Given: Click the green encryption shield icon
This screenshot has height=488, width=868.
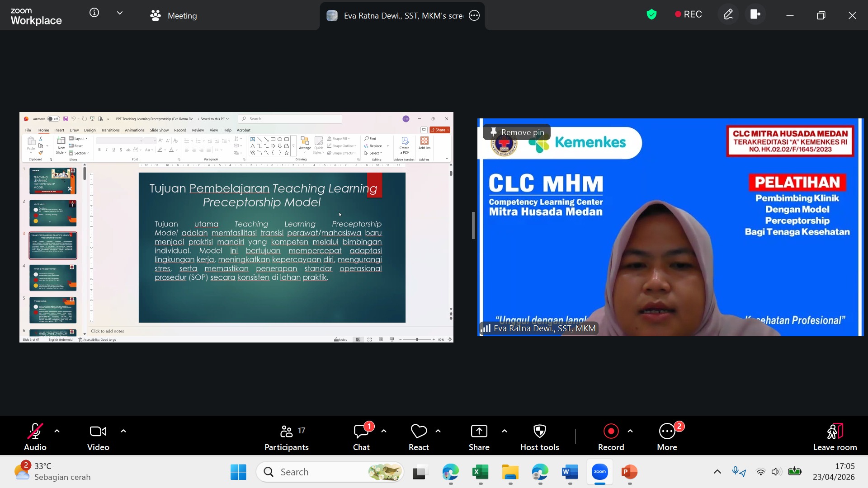Looking at the screenshot, I should (651, 15).
